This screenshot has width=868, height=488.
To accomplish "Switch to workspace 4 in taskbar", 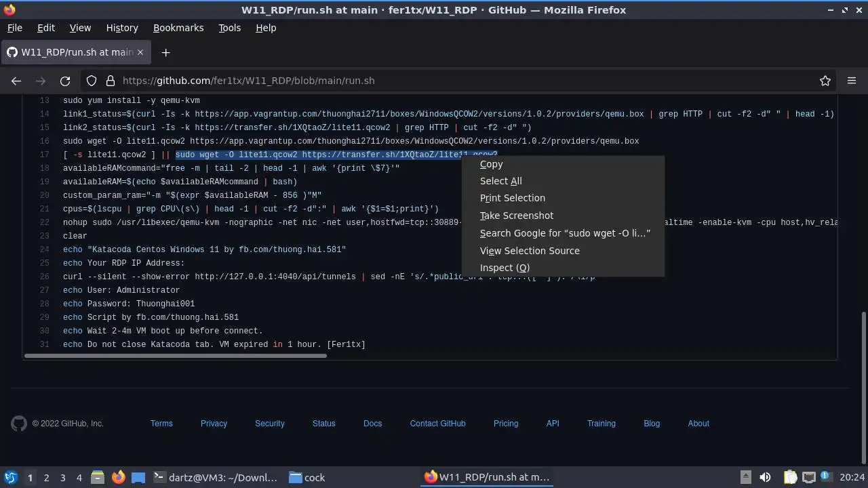I will [79, 478].
